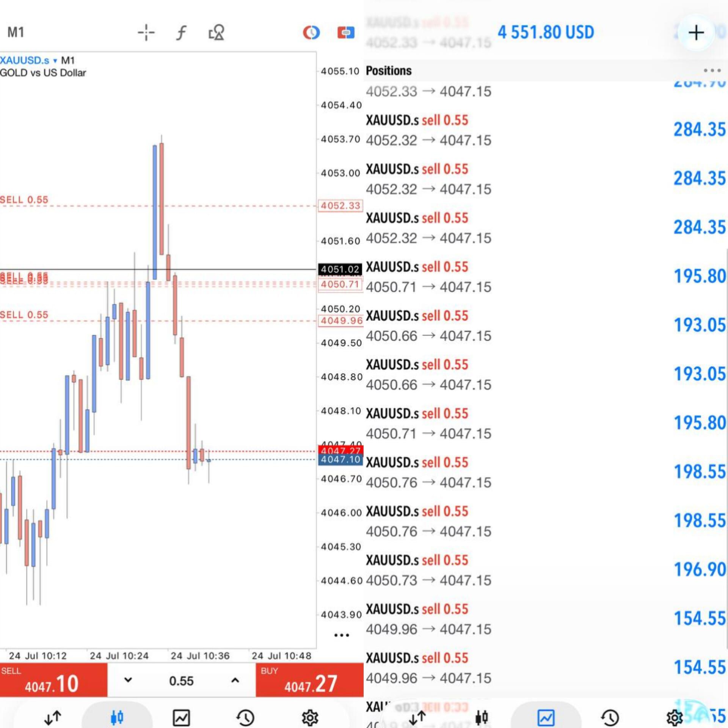Open the history tab in the positions screen

610,717
